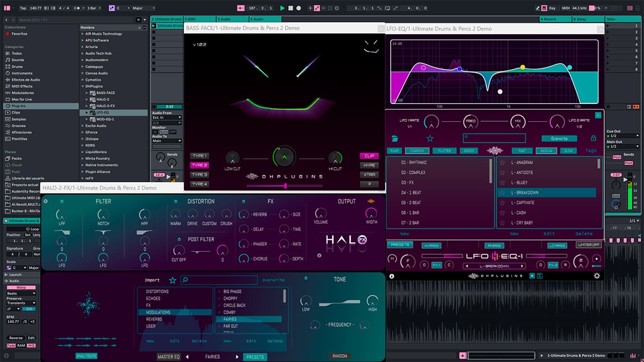
Task: Collapse the DHPlugins folder
Action: coord(82,86)
